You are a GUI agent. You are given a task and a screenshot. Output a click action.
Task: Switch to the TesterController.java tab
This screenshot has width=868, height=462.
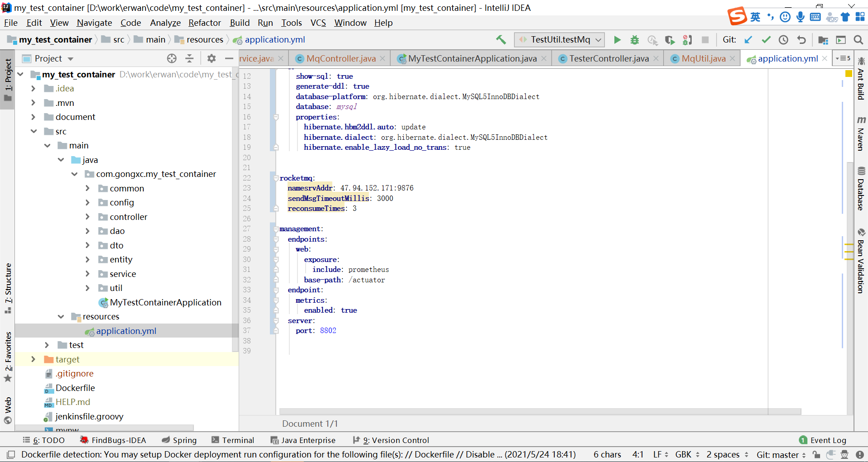coord(609,58)
